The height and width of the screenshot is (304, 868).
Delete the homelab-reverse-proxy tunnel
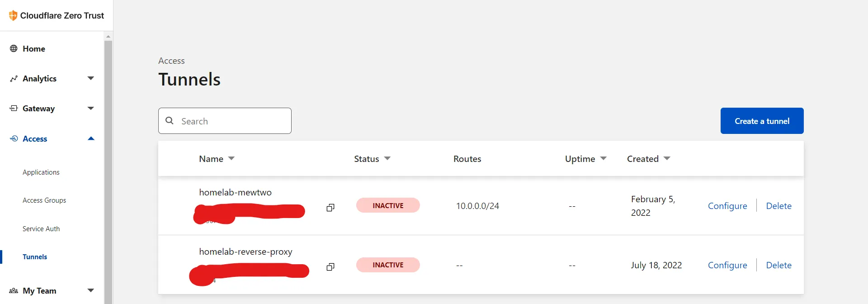tap(778, 265)
